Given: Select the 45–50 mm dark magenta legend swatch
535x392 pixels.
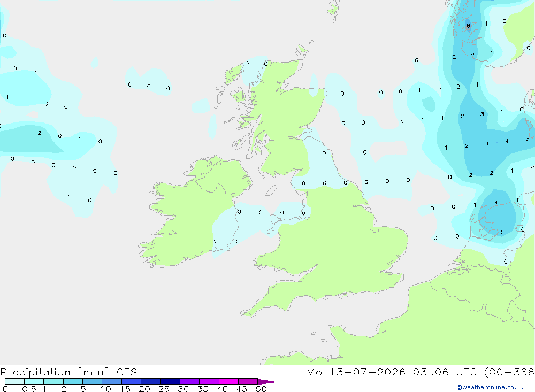Looking at the screenshot, I should tap(248, 381).
